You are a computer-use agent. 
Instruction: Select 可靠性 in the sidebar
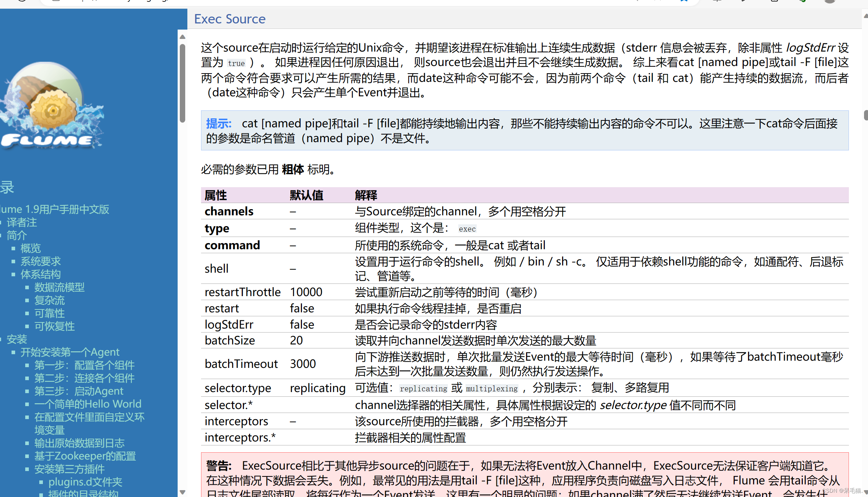point(49,313)
